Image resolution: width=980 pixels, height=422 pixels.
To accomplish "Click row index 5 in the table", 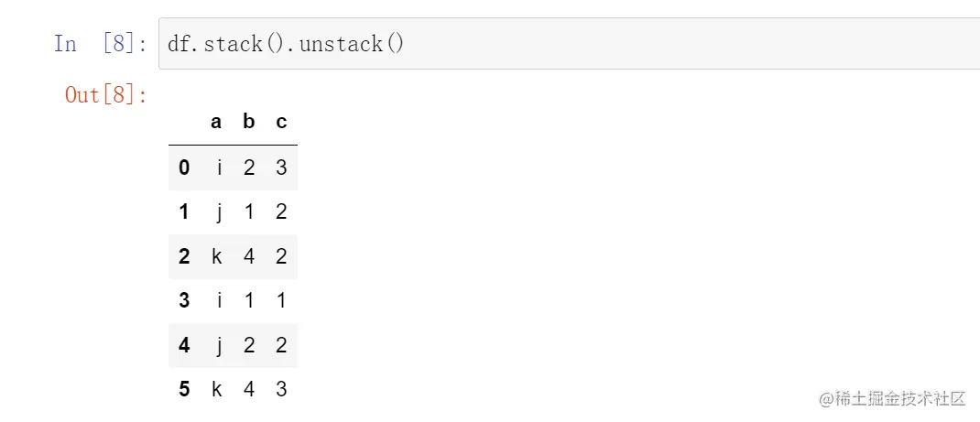I will 184,389.
